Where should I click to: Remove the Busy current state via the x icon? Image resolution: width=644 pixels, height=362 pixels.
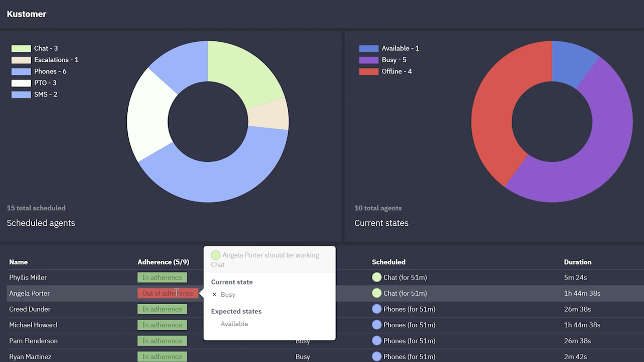click(214, 294)
